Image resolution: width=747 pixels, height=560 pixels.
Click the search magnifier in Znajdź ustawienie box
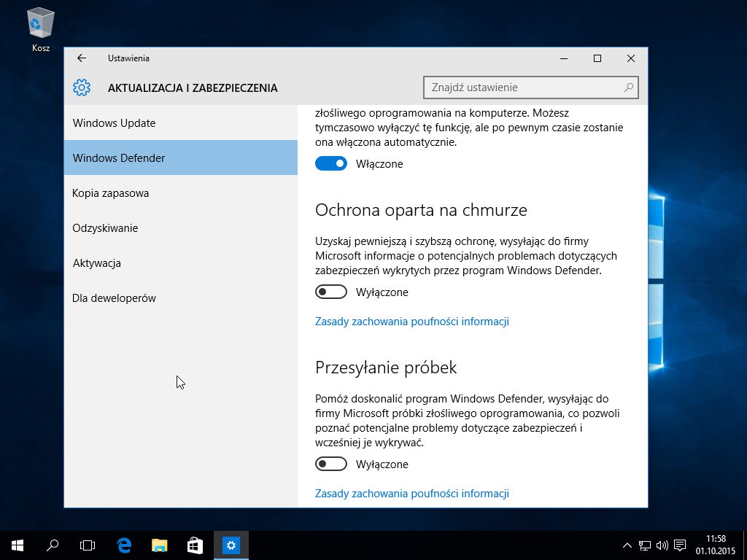[629, 87]
